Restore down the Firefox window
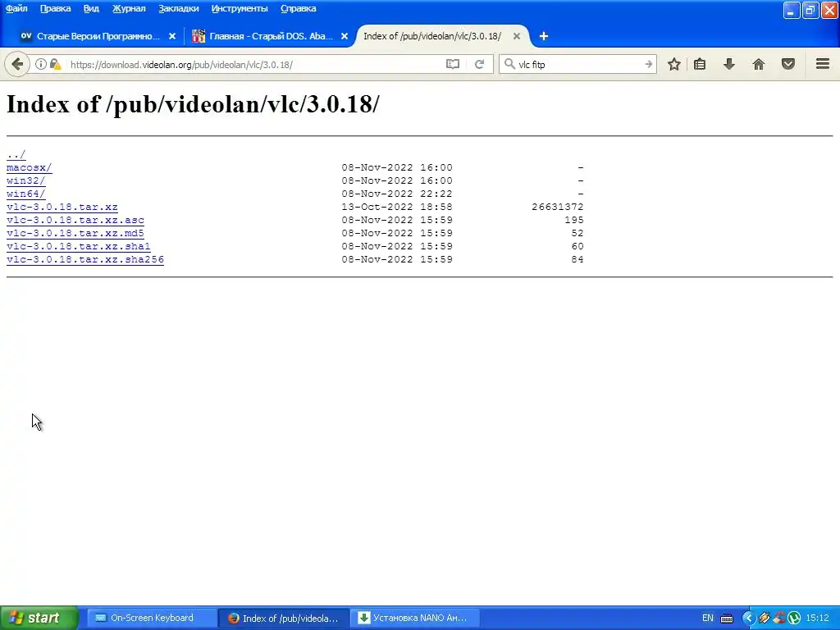Viewport: 840px width, 630px height. pyautogui.click(x=810, y=10)
